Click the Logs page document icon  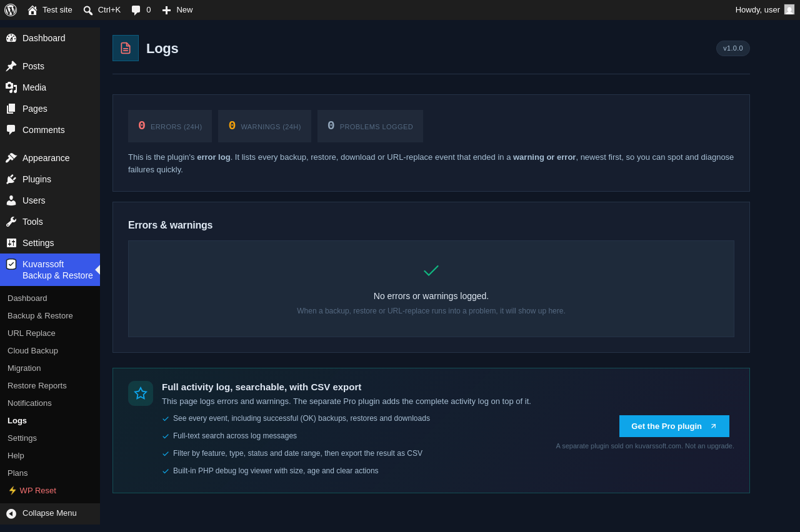pyautogui.click(x=126, y=48)
